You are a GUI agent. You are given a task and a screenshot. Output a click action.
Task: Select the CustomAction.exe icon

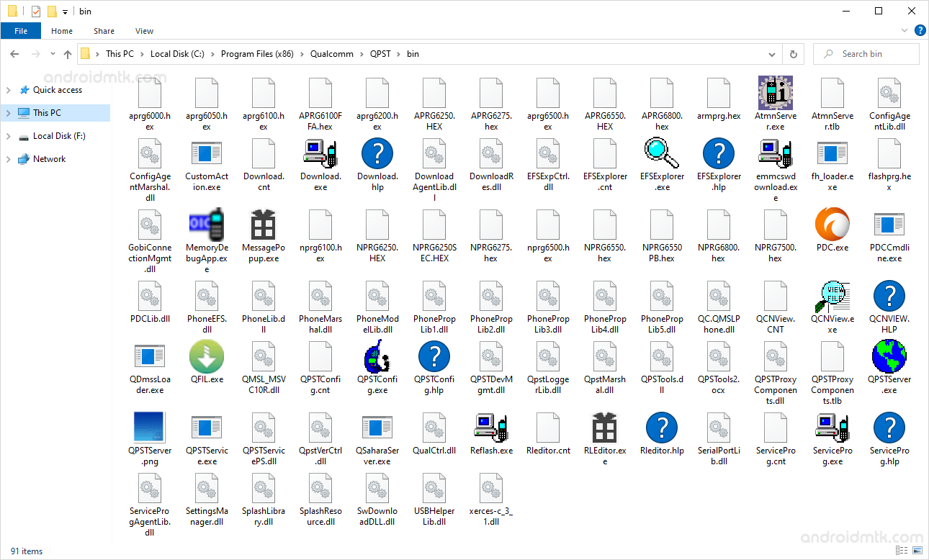(x=206, y=153)
